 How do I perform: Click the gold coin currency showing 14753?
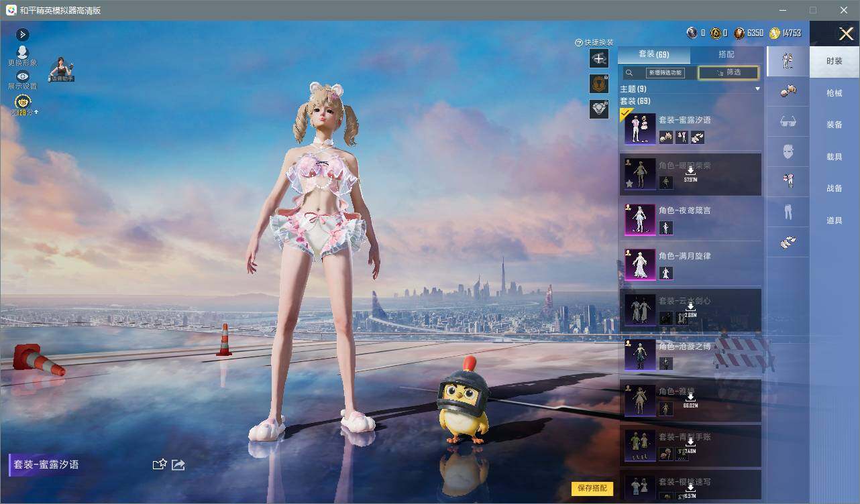775,33
